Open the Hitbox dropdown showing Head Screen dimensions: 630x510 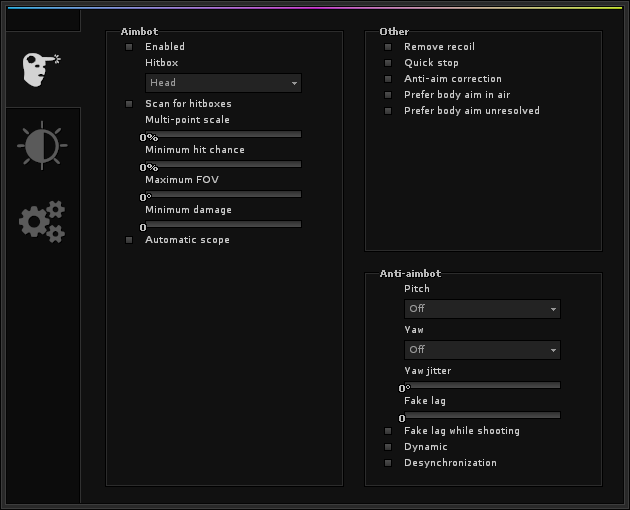coord(223,83)
